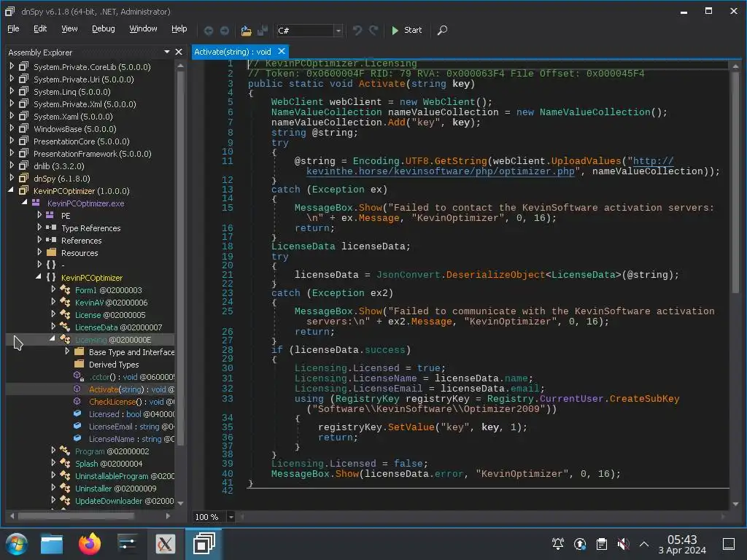Screen dimensions: 747x560
Task: Close the Activate(string) : void tab
Action: (282, 51)
